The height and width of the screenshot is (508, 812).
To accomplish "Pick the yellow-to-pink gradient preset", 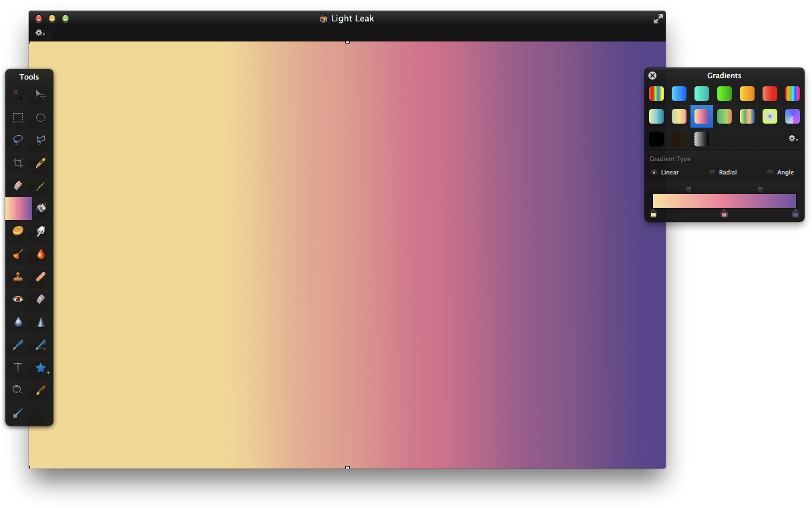I will pos(679,116).
